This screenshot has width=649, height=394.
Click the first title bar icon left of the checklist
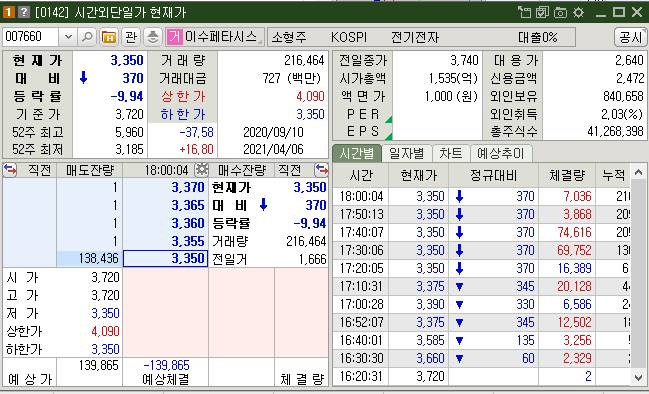(524, 12)
